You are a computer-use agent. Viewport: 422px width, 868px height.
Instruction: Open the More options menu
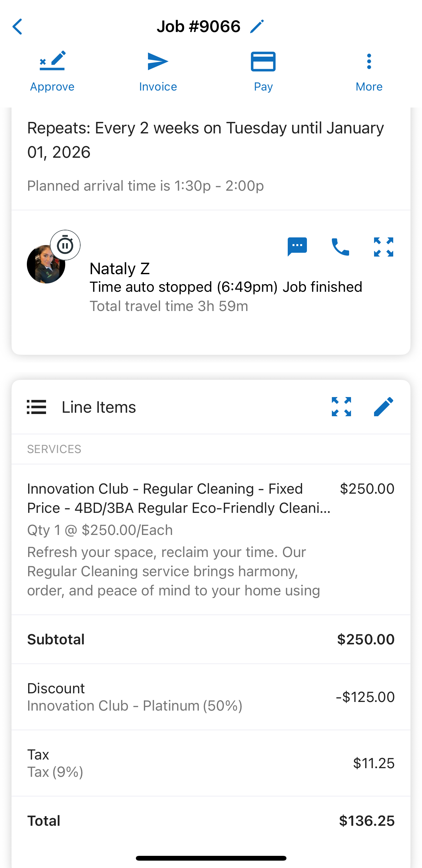pos(369,61)
